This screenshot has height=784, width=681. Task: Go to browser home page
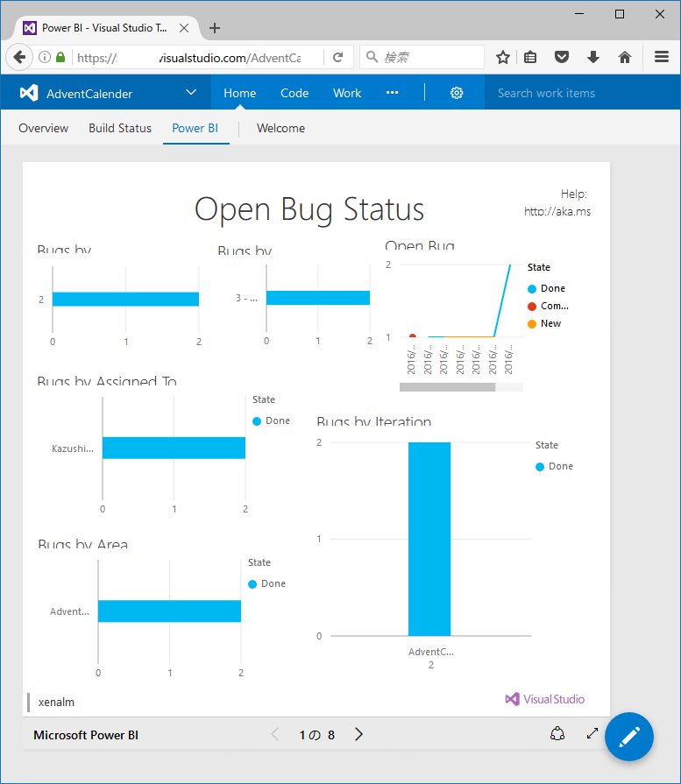pos(624,57)
